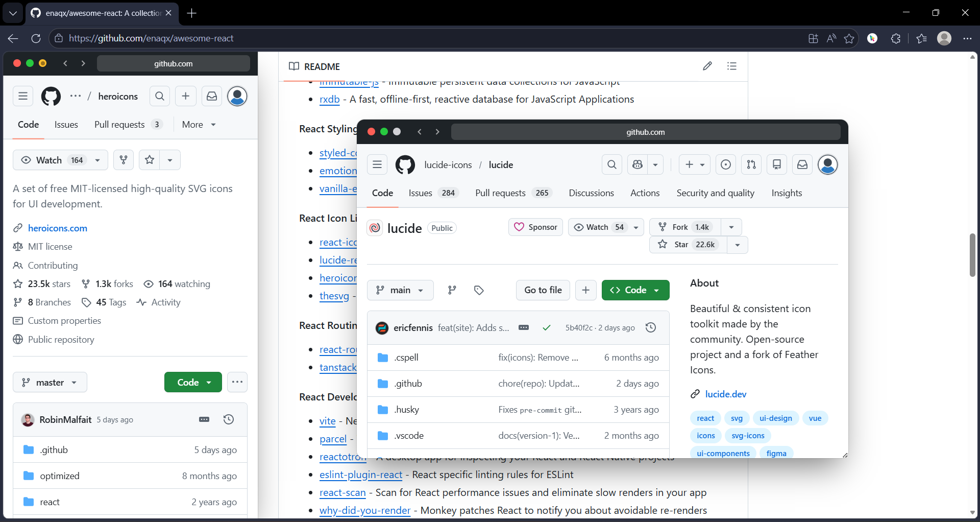Screen dimensions: 980x522
Task: Click page vertical scrollbar thumb
Action: tap(972, 255)
